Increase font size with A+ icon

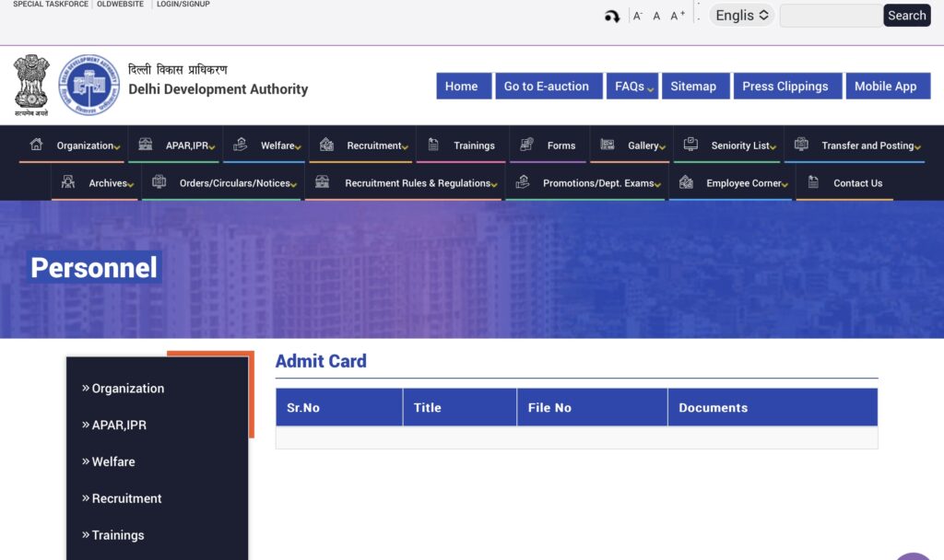click(x=678, y=16)
